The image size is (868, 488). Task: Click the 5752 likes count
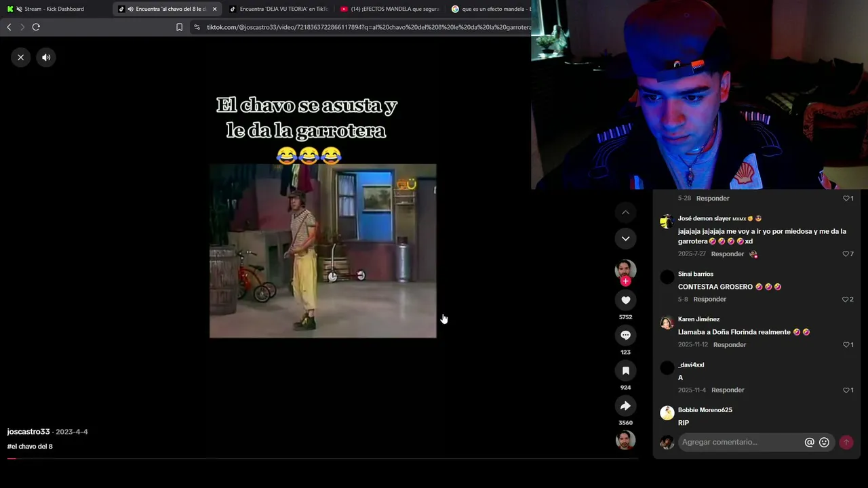625,317
